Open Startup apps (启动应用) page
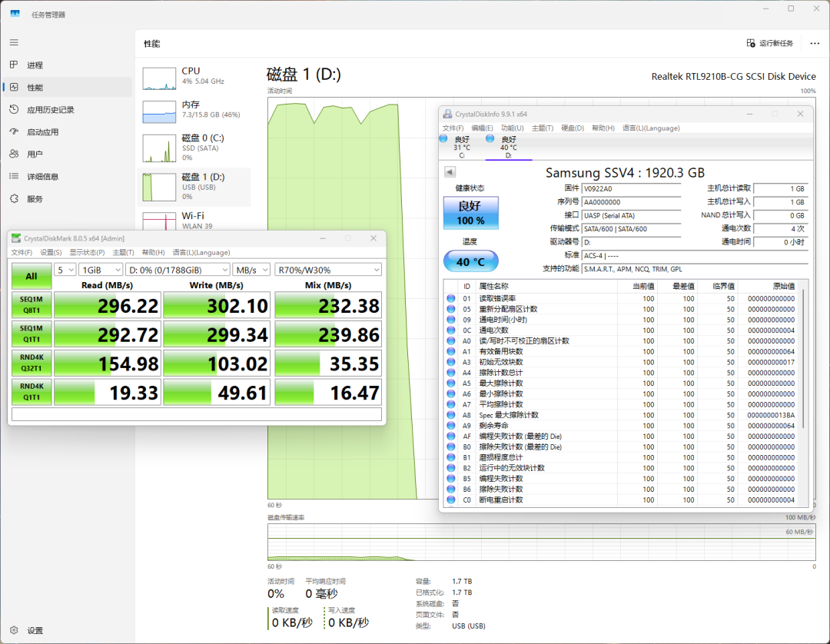Viewport: 830px width, 644px height. click(x=67, y=131)
